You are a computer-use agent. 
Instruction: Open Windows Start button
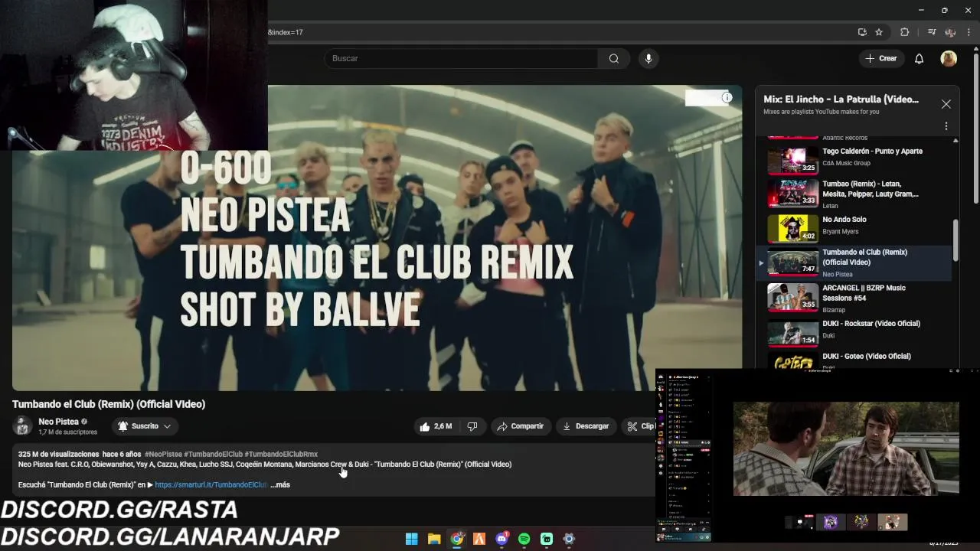[411, 539]
